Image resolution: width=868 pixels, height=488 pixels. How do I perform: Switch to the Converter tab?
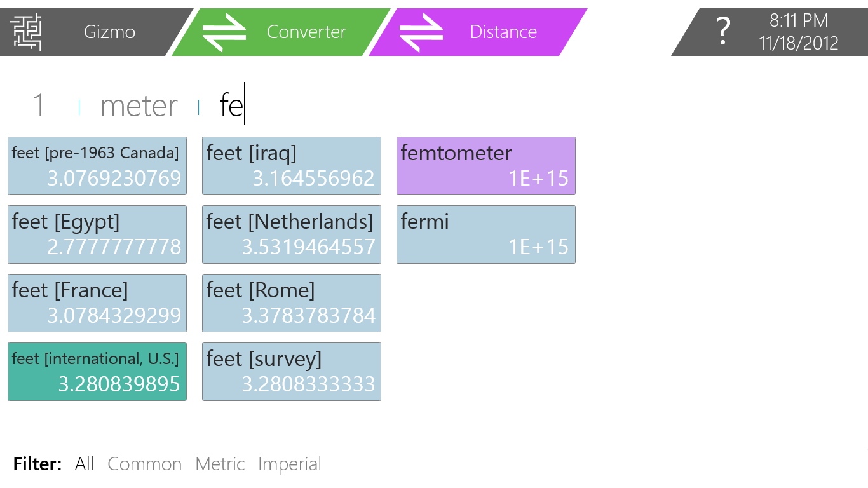(306, 32)
